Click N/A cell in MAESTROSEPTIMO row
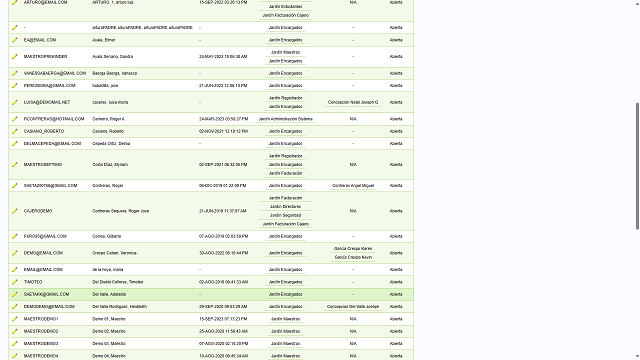Image resolution: width=640 pixels, height=360 pixels. click(353, 164)
